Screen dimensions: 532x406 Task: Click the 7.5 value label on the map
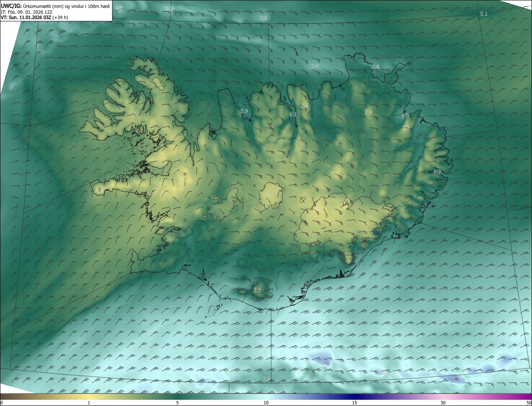coord(264,18)
